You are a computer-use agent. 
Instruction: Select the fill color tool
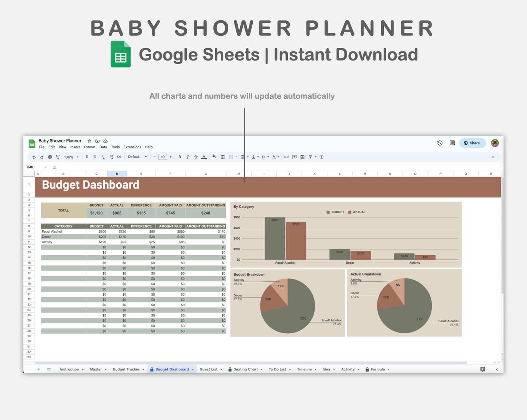(214, 157)
